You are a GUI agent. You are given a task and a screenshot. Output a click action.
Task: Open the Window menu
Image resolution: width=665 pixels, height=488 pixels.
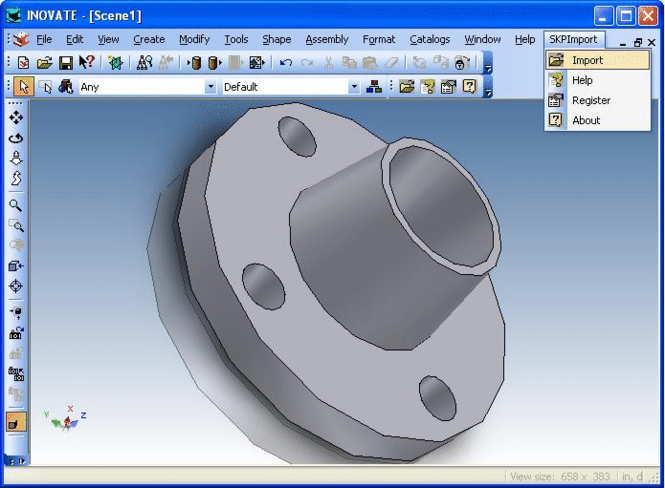coord(483,39)
